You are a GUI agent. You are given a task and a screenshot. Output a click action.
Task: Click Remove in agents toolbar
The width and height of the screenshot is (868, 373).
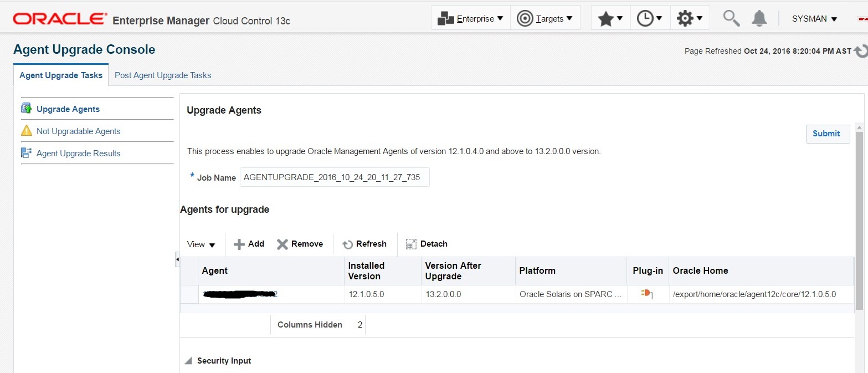pyautogui.click(x=300, y=244)
